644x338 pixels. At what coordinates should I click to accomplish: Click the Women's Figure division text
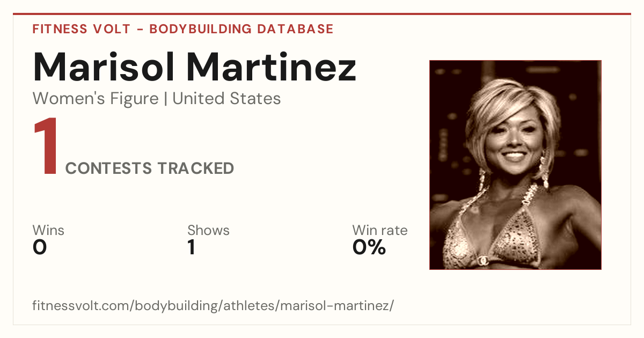[96, 99]
